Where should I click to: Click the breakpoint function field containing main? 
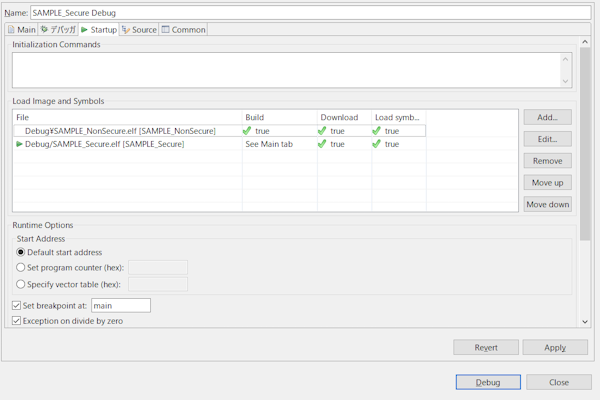pyautogui.click(x=120, y=305)
